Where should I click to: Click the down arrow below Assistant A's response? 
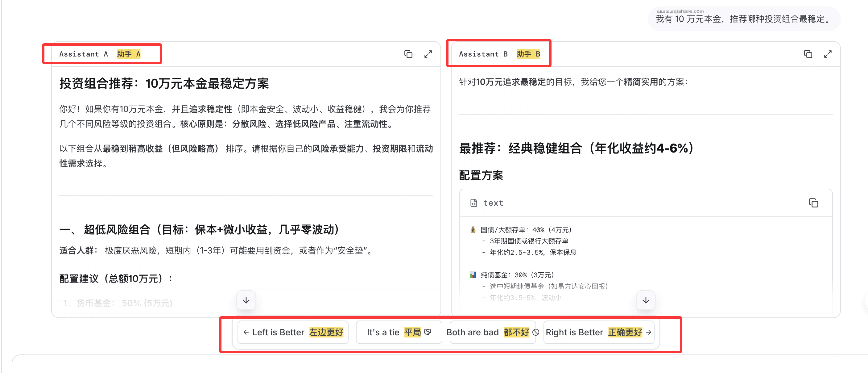click(x=246, y=300)
